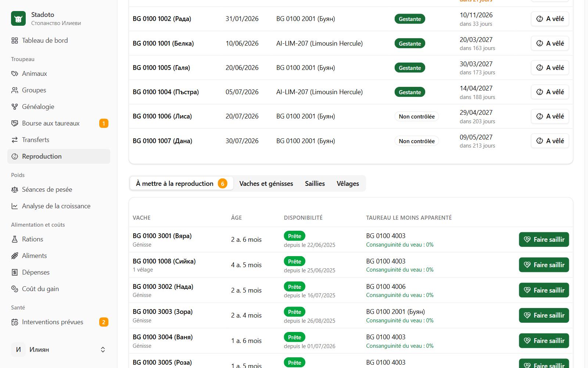
Task: Click Faire saillir for BG 0100 3001 (Вяра)
Action: point(544,240)
